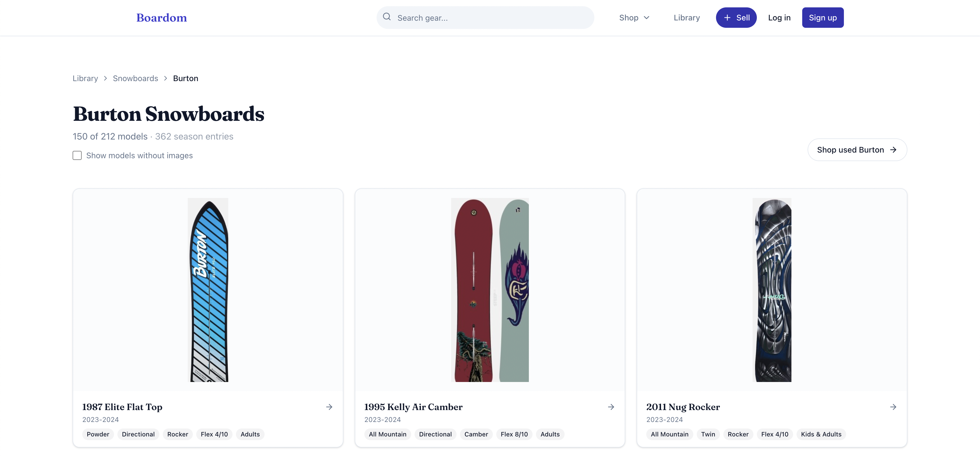The image size is (980, 456).
Task: Click the Sign up button
Action: (823, 18)
